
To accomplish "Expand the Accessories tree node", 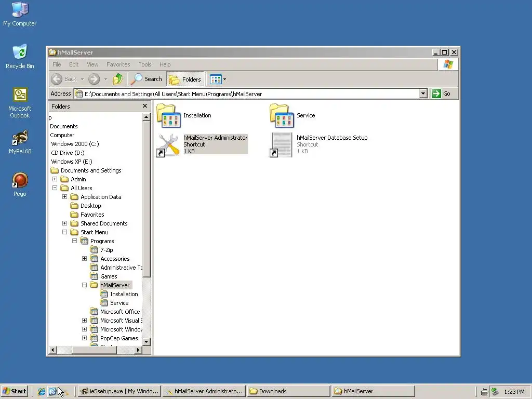I will click(x=84, y=258).
